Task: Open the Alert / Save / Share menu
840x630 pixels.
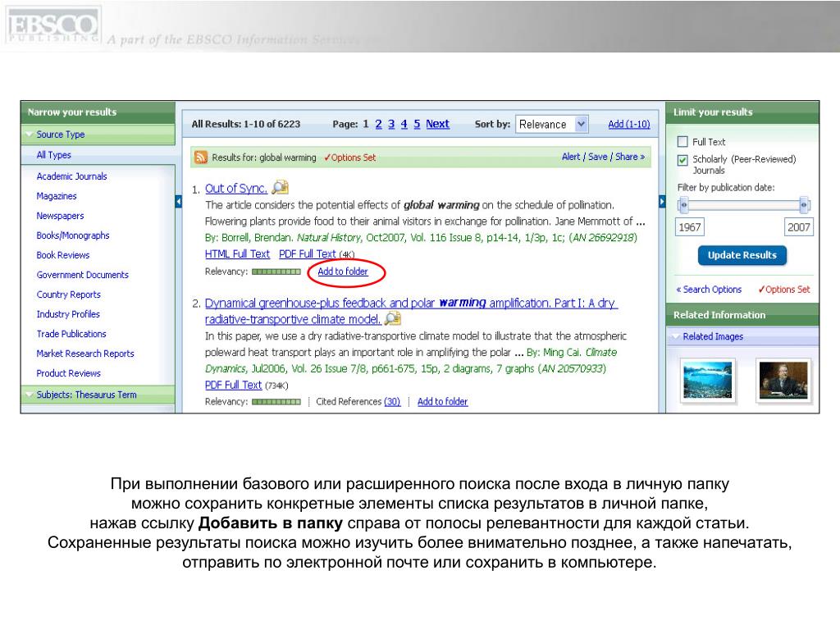Action: point(603,157)
